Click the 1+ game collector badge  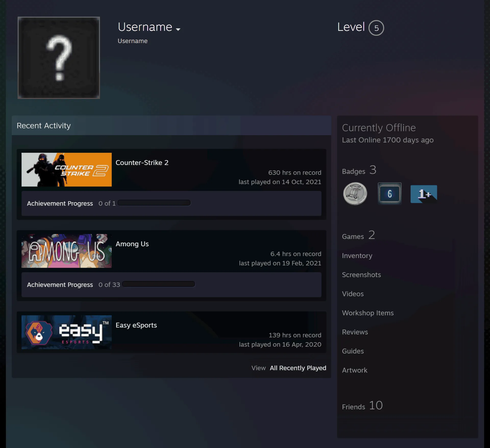424,194
